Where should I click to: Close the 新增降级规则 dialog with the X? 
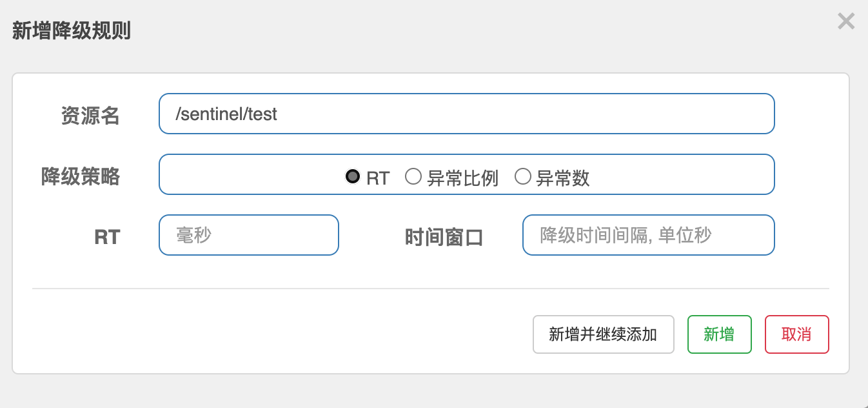point(845,22)
